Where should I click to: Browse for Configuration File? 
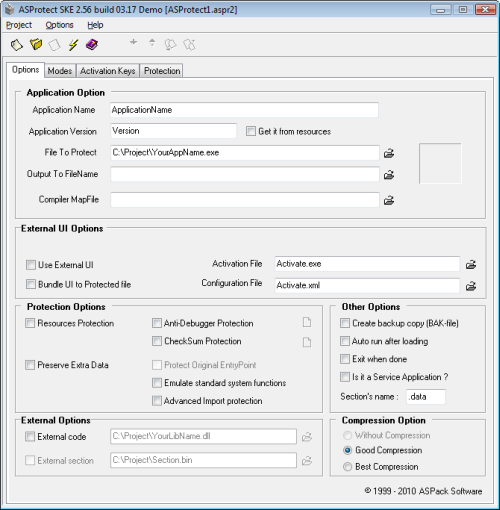click(x=471, y=286)
